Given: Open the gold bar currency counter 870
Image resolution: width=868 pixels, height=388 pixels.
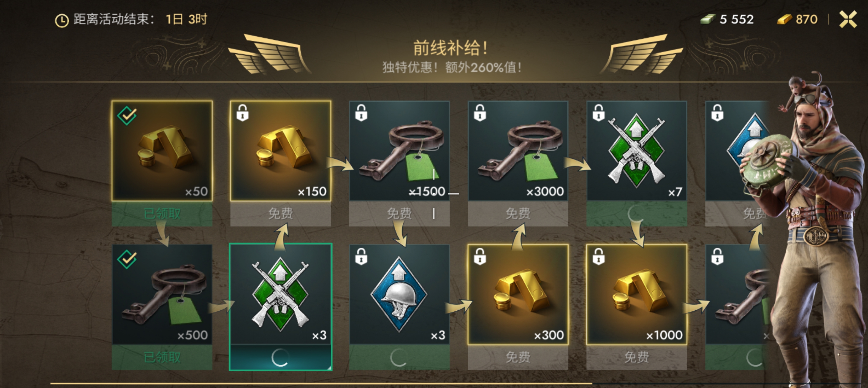Looking at the screenshot, I should (797, 19).
